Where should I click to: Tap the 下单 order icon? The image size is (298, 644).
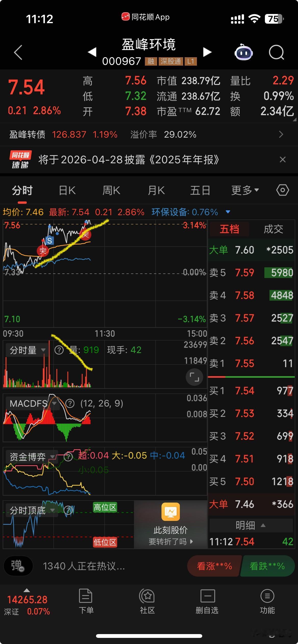click(x=86, y=601)
